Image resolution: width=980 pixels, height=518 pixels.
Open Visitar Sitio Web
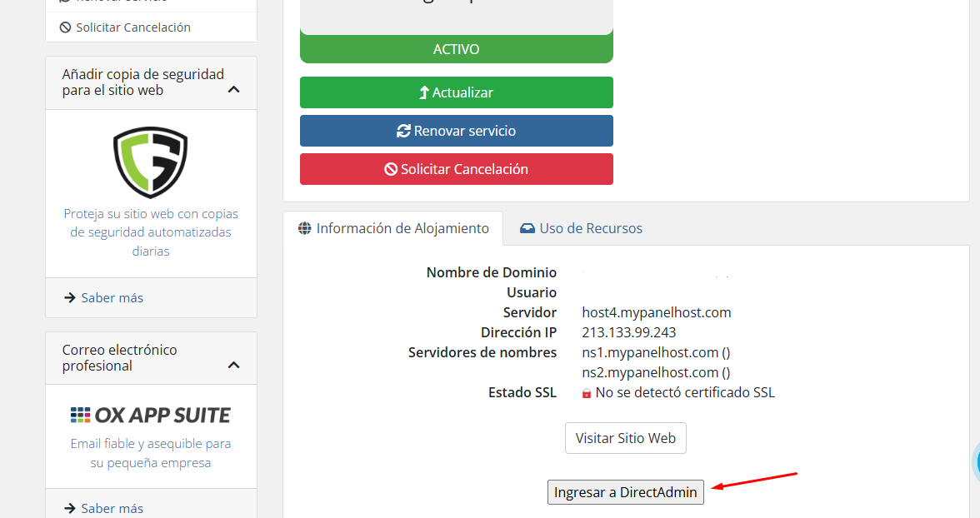coord(625,438)
